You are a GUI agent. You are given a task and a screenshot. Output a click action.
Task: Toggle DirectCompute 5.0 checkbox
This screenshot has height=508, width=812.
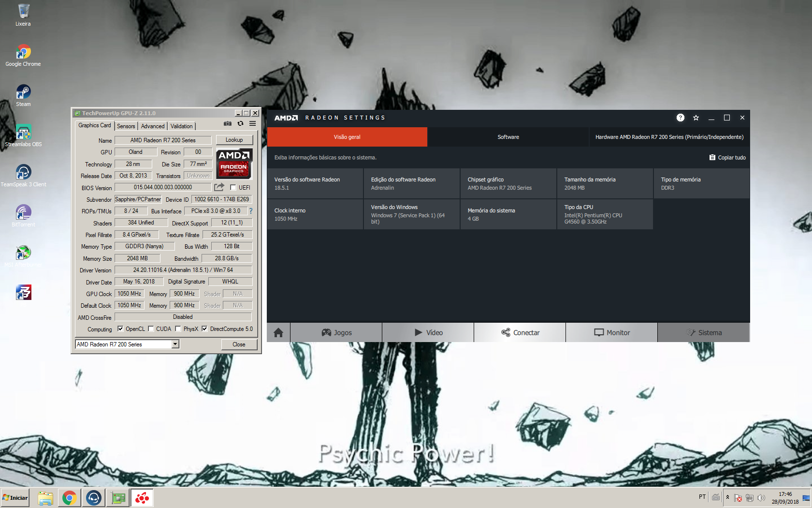point(204,329)
